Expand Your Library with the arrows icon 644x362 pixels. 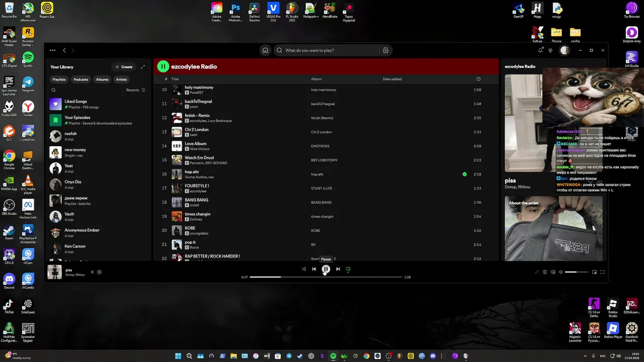[143, 67]
